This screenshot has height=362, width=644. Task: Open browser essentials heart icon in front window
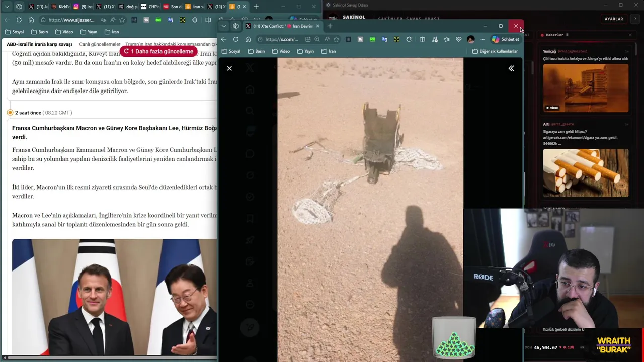tap(458, 39)
